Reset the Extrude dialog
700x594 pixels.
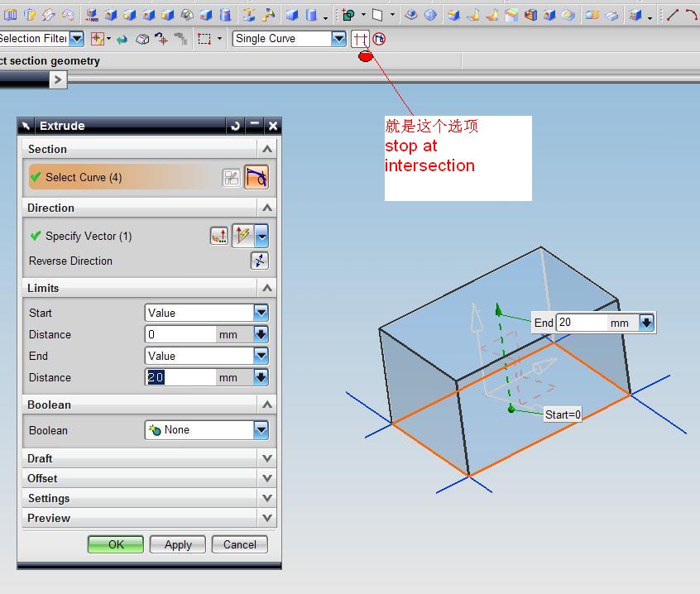[x=236, y=126]
